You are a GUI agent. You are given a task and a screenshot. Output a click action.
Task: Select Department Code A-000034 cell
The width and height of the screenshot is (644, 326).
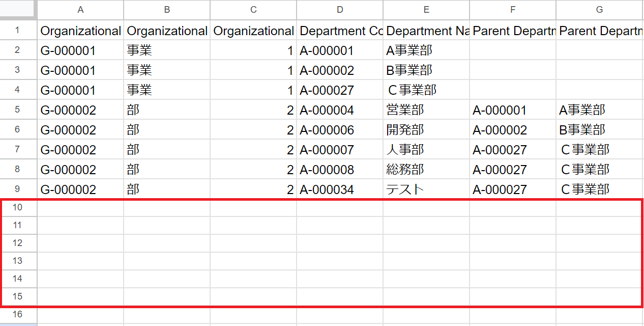pos(340,189)
